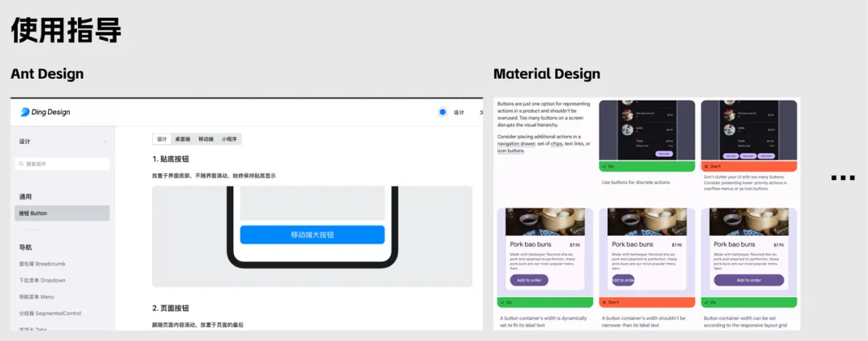
Task: Switch to the 桌面端 tab
Action: pyautogui.click(x=183, y=139)
